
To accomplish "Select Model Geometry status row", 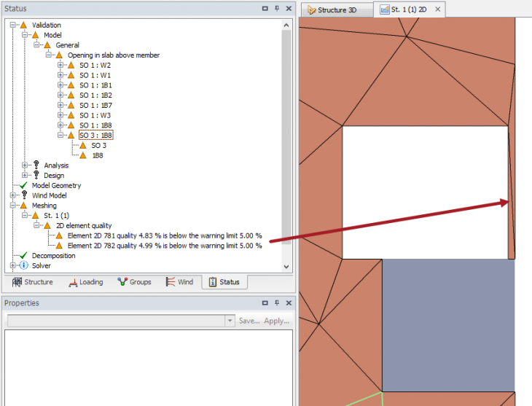I will pyautogui.click(x=56, y=185).
